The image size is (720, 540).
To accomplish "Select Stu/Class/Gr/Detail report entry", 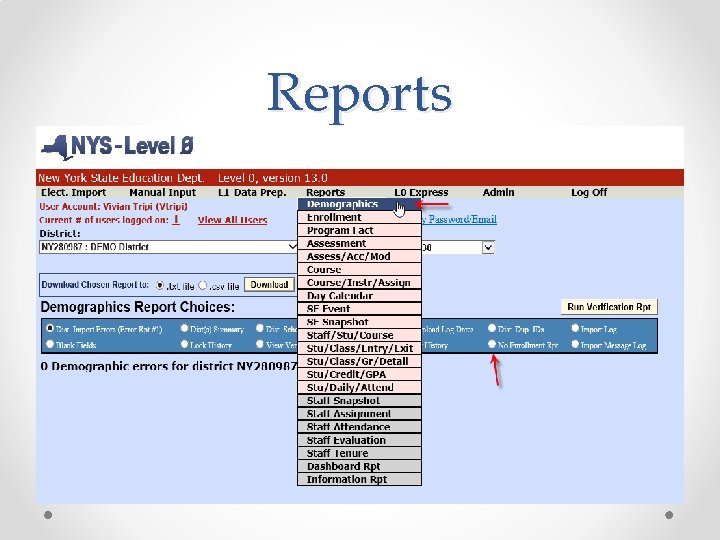I will [359, 361].
